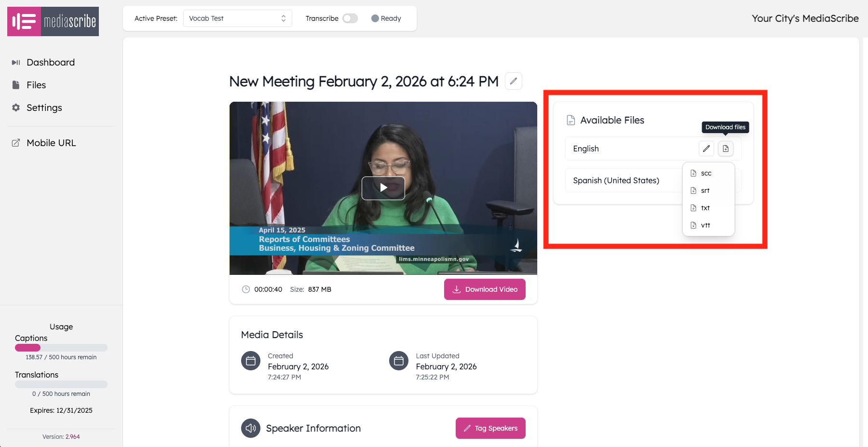The image size is (868, 447).
Task: Click the speaker icon next to Speaker Information
Action: click(251, 428)
